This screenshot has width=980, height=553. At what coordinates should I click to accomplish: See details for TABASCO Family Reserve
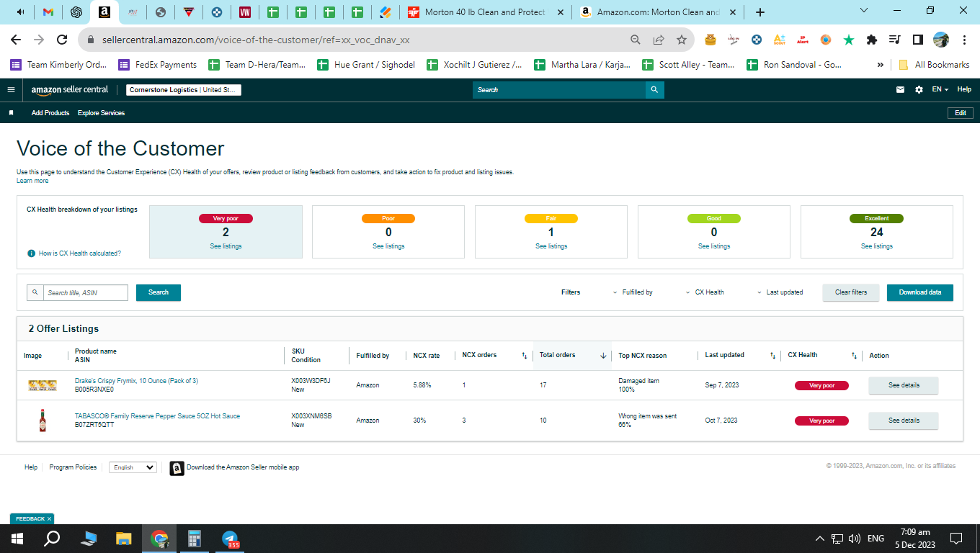pyautogui.click(x=904, y=421)
